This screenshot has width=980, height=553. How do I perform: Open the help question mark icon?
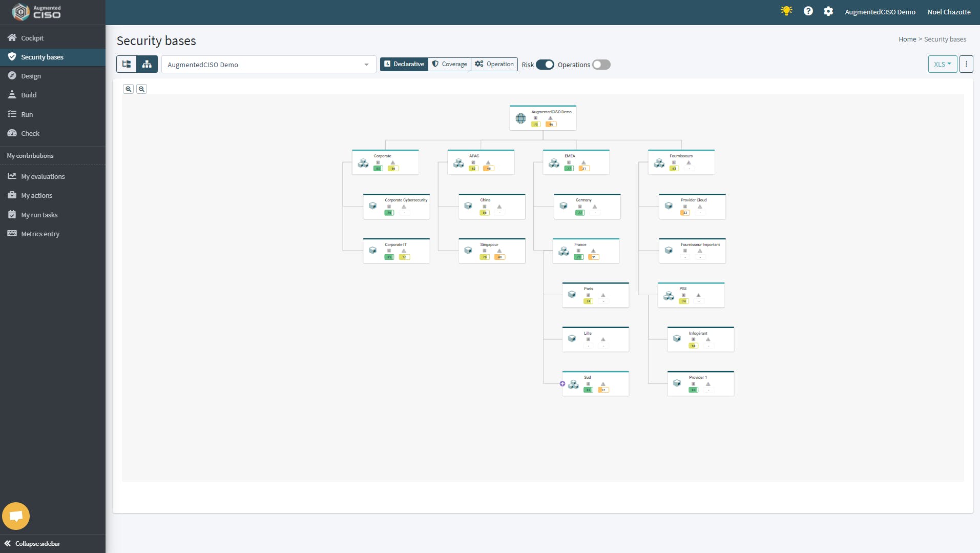pyautogui.click(x=808, y=11)
